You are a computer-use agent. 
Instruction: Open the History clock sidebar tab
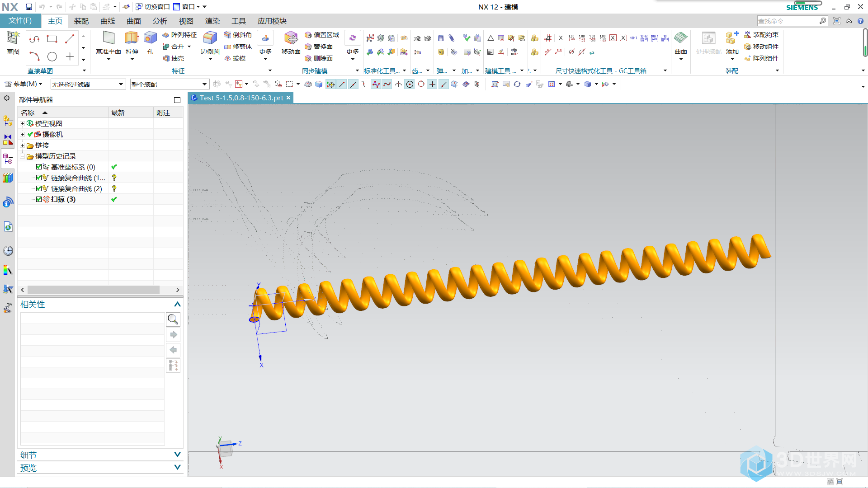(8, 251)
